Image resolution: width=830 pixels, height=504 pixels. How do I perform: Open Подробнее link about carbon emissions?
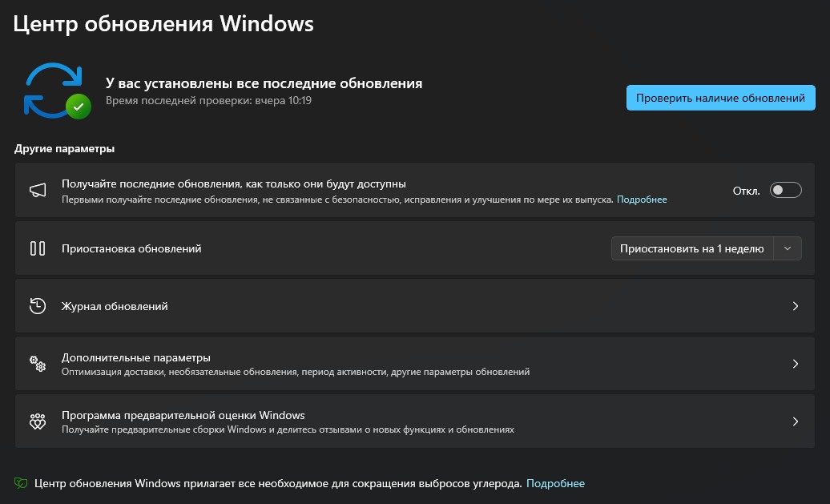pyautogui.click(x=555, y=483)
